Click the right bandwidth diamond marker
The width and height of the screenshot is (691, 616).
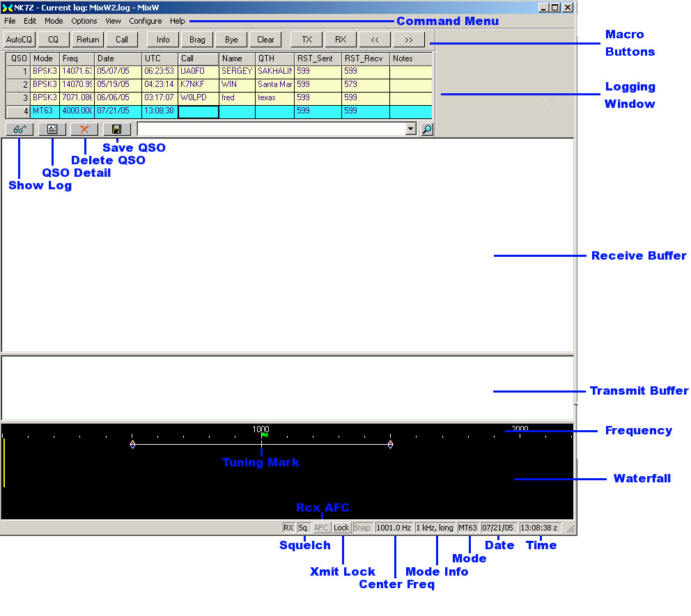[391, 444]
